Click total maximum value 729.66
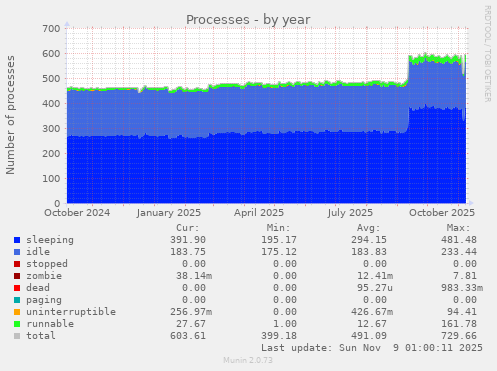497x371 pixels. 459,336
